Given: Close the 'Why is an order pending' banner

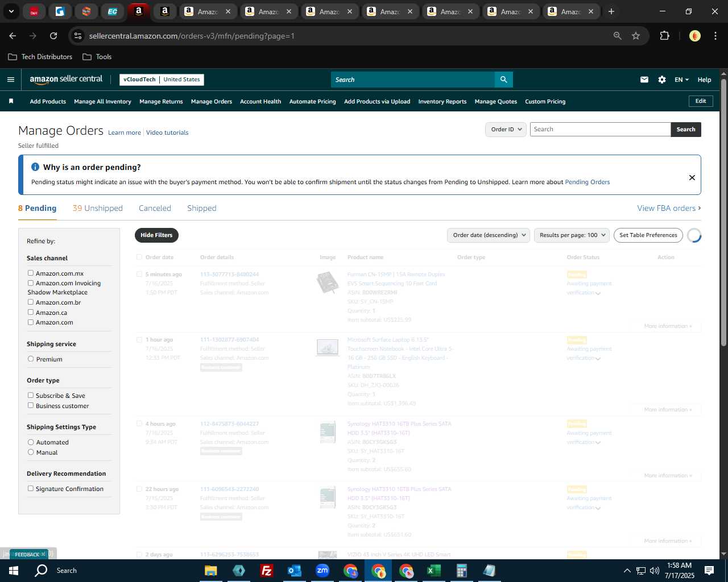Looking at the screenshot, I should (692, 177).
